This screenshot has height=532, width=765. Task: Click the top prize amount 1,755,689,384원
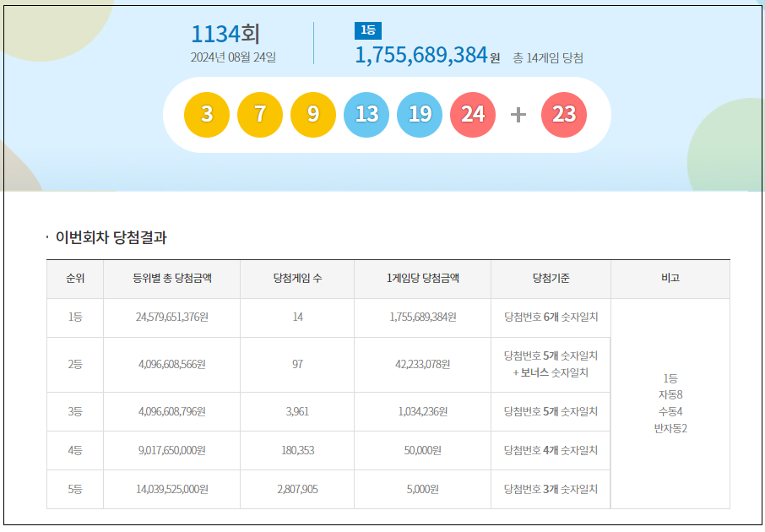pyautogui.click(x=427, y=55)
